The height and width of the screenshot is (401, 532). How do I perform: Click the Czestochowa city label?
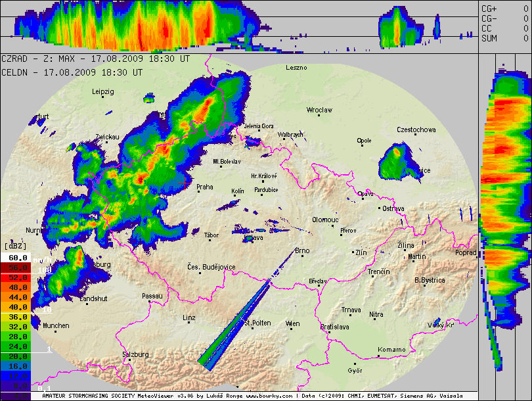click(416, 130)
